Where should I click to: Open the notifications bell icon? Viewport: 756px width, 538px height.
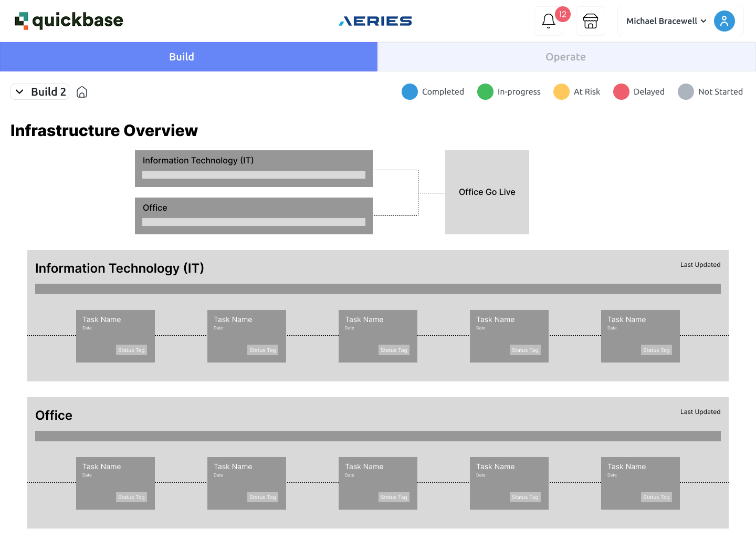click(x=548, y=21)
